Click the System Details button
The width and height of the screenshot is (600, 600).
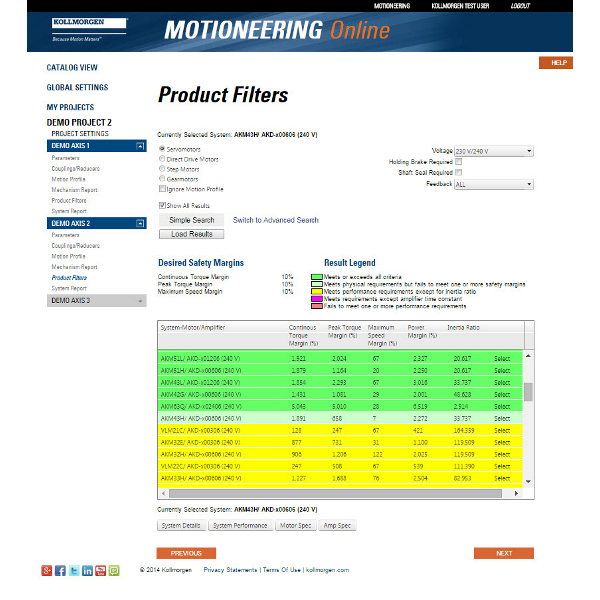click(x=181, y=525)
